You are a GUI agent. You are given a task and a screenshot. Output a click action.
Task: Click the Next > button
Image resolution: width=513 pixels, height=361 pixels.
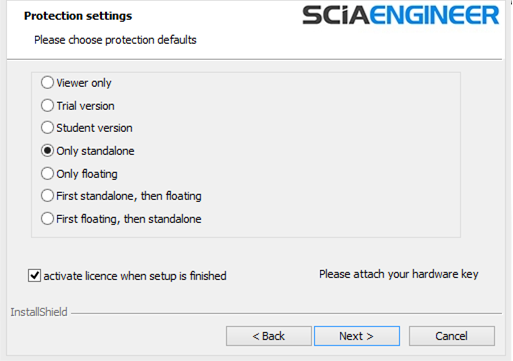click(357, 336)
